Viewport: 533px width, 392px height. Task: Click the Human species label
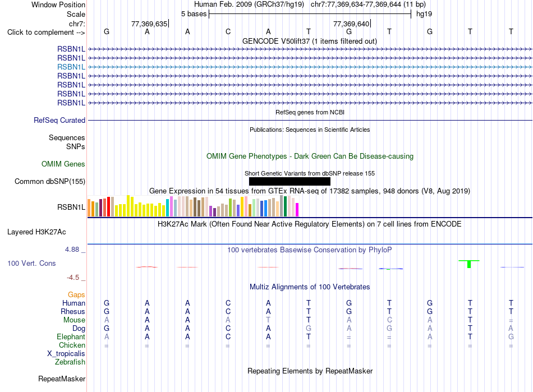[73, 303]
